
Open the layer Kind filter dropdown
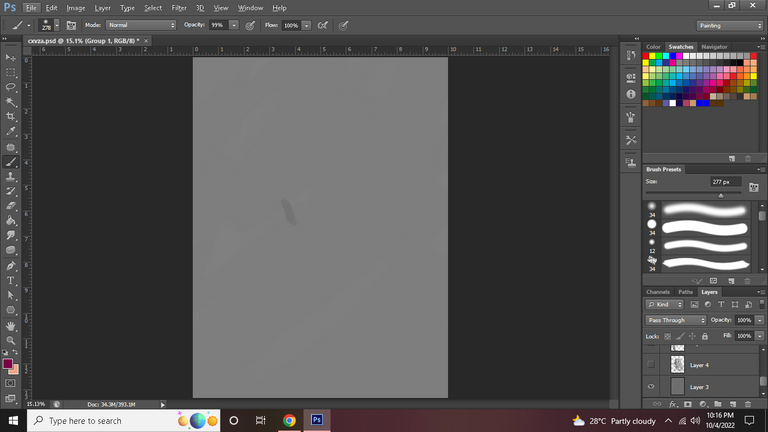pos(664,305)
